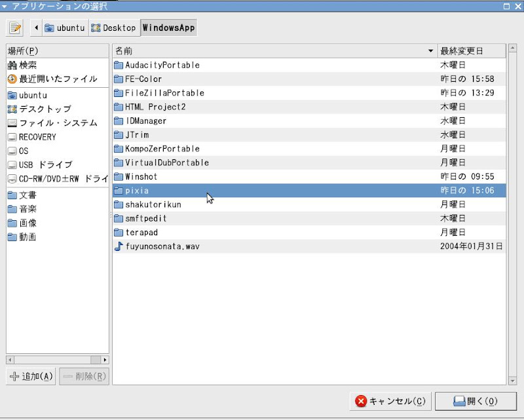
Task: Open the 画像 bookmark folder
Action: pos(57,223)
